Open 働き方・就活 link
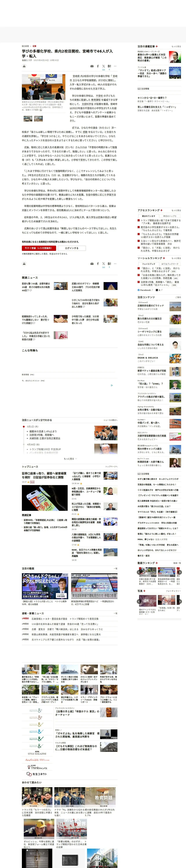The image size is (186, 868). coord(143,556)
